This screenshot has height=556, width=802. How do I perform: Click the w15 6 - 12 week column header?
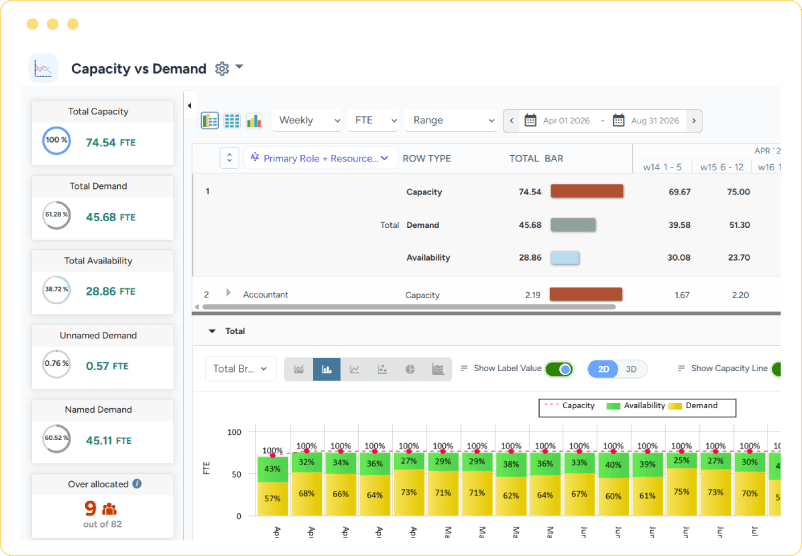(722, 167)
